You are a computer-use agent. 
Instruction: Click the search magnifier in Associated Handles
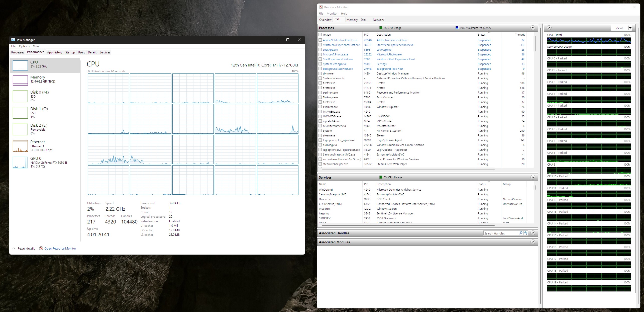point(521,233)
